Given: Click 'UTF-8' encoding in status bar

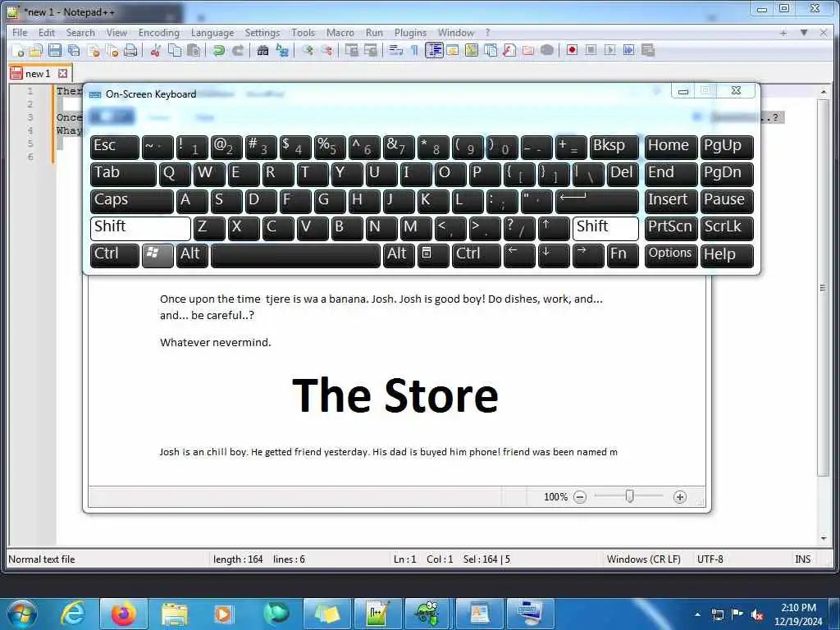Looking at the screenshot, I should click(710, 559).
